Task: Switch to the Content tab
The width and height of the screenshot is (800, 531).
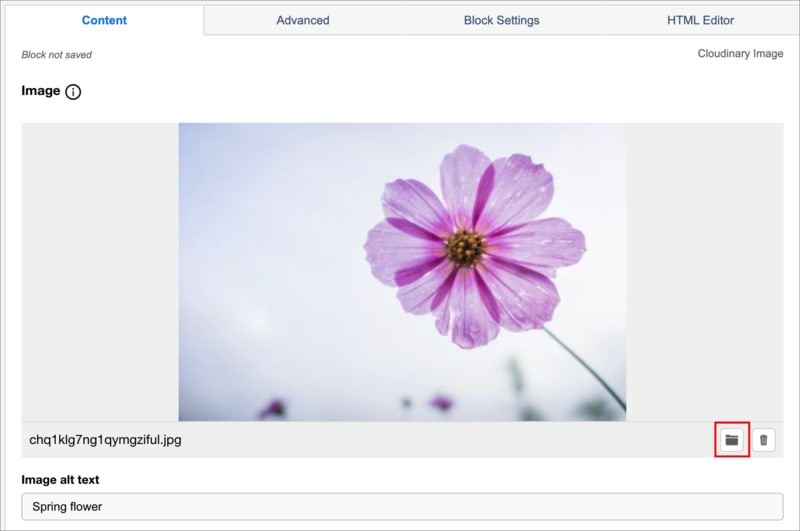Action: pyautogui.click(x=104, y=20)
